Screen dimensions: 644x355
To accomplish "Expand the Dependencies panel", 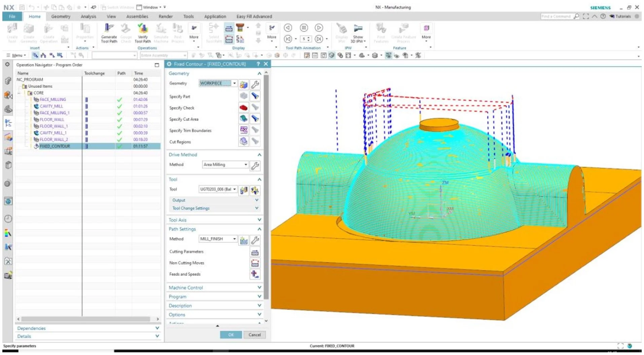I will 88,328.
